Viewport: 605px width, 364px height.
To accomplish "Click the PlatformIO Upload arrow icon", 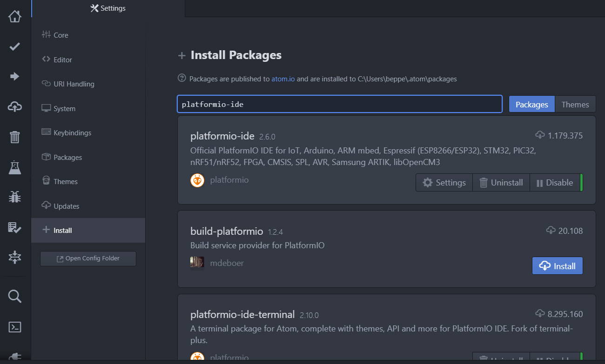I will (x=15, y=76).
